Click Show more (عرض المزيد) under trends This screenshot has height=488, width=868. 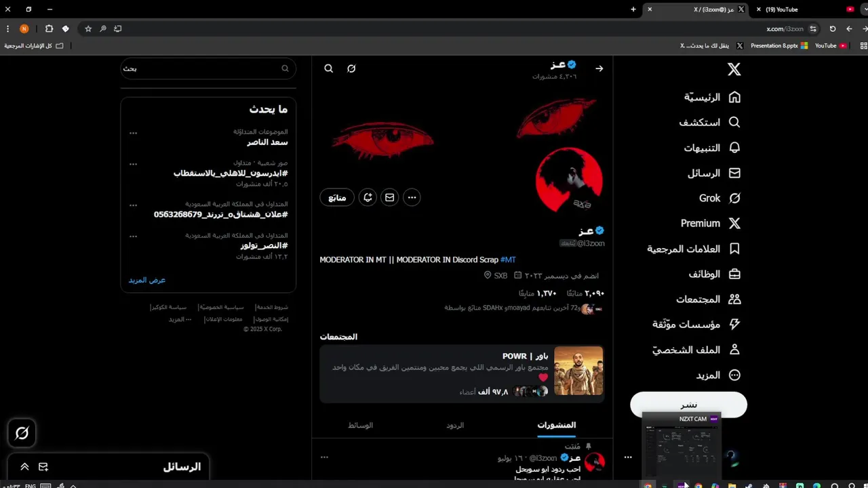click(147, 280)
